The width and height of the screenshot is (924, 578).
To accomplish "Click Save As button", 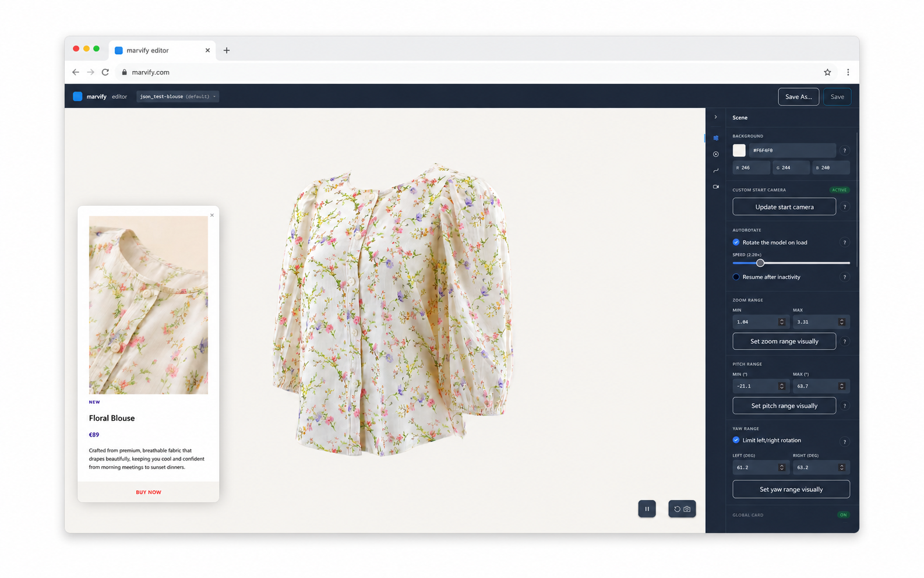I will coord(798,97).
